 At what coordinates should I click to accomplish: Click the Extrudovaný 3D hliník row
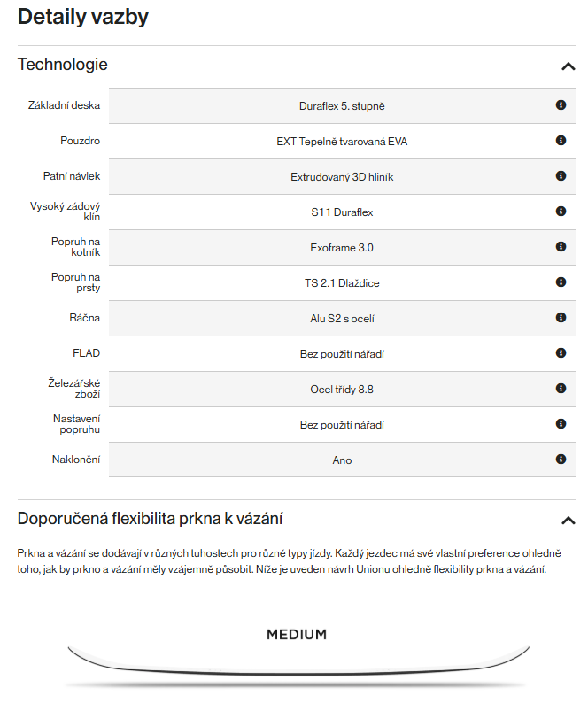pos(342,177)
